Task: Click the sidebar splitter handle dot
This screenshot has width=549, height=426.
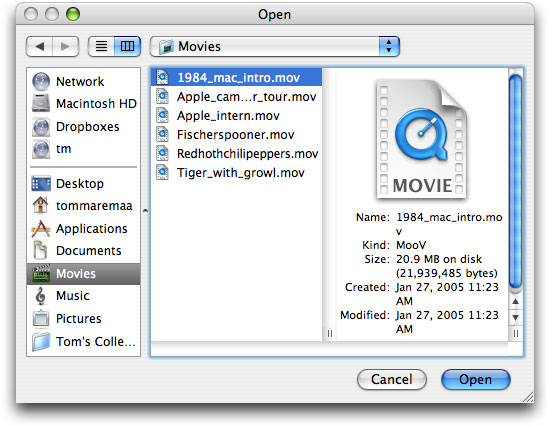Action: pyautogui.click(x=145, y=211)
